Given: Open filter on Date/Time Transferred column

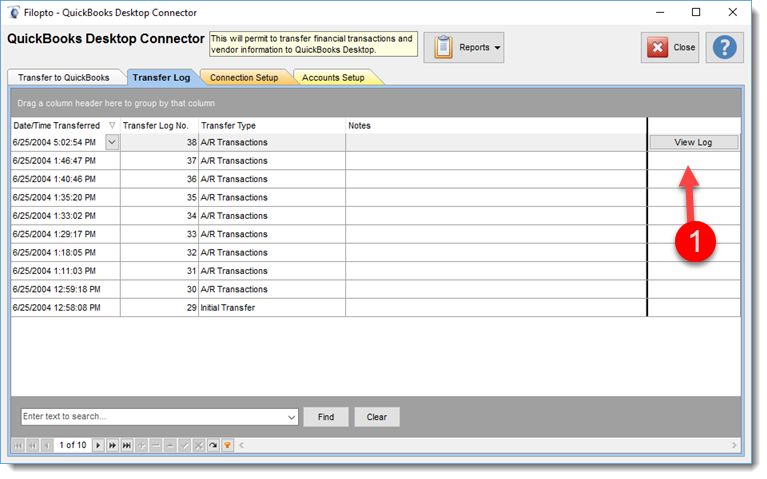Looking at the screenshot, I should [x=112, y=126].
